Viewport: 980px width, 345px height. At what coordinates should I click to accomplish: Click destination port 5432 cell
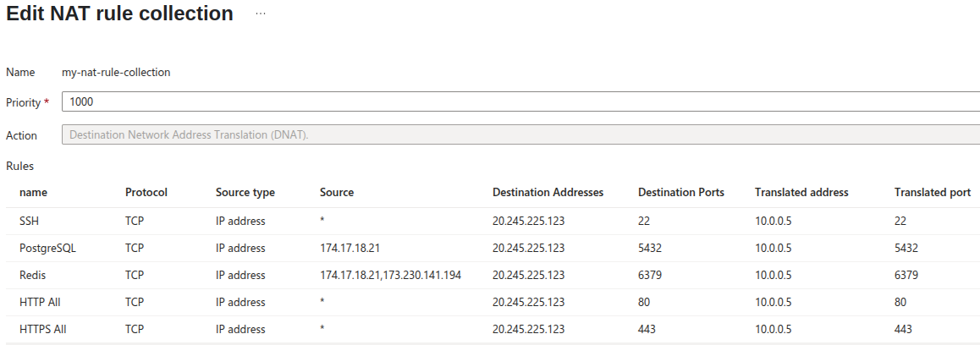651,248
